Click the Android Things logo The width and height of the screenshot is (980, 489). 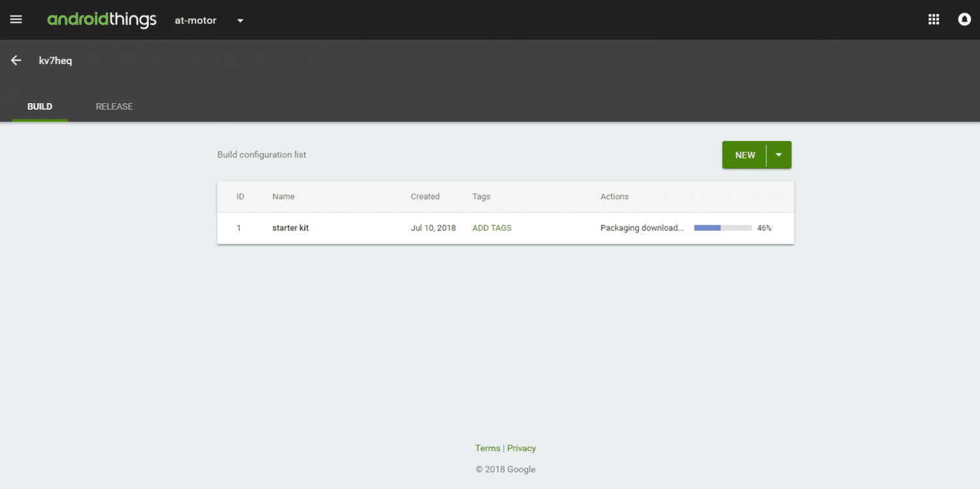(x=102, y=20)
